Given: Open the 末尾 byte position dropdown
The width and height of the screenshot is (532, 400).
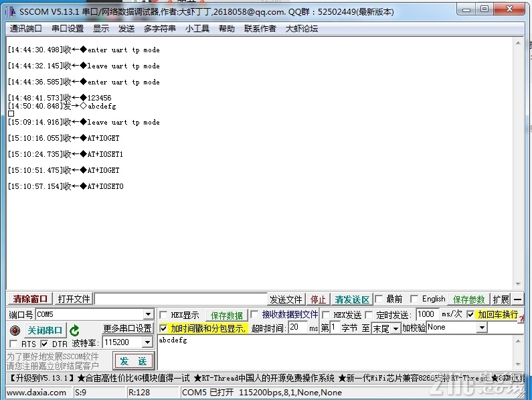Looking at the screenshot, I should [x=395, y=328].
